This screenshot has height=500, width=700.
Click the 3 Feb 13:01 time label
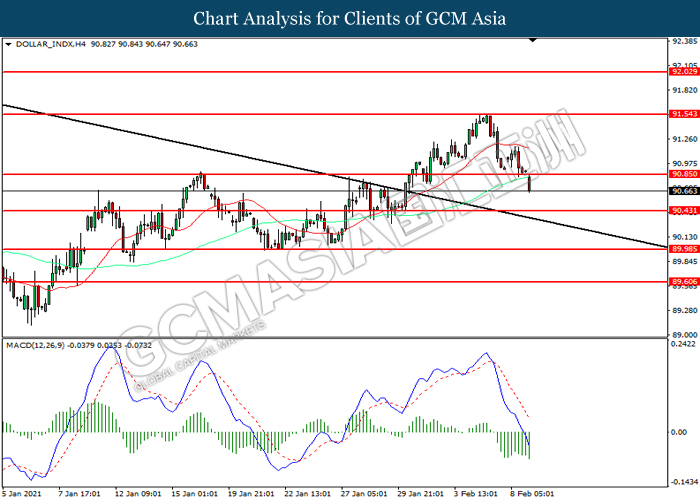coord(476,494)
